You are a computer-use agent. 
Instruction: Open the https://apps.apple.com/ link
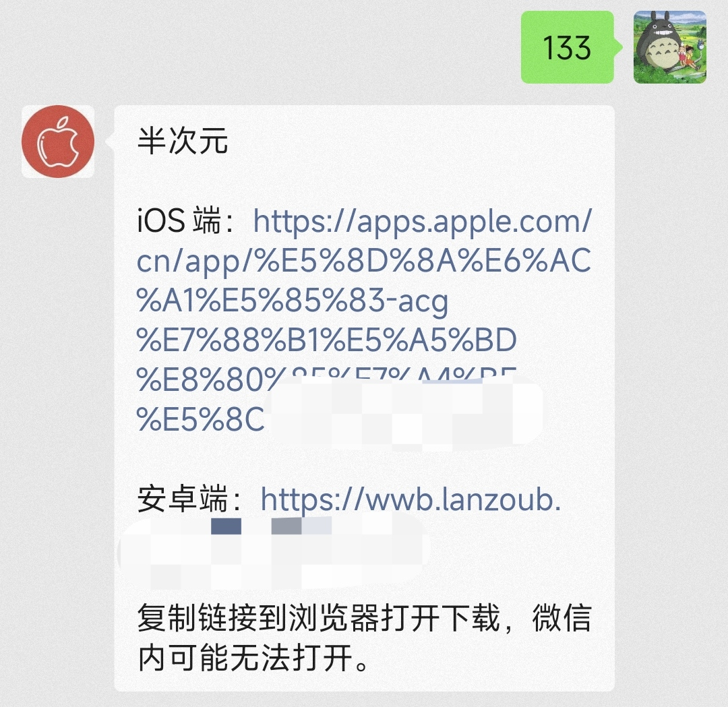(x=423, y=222)
